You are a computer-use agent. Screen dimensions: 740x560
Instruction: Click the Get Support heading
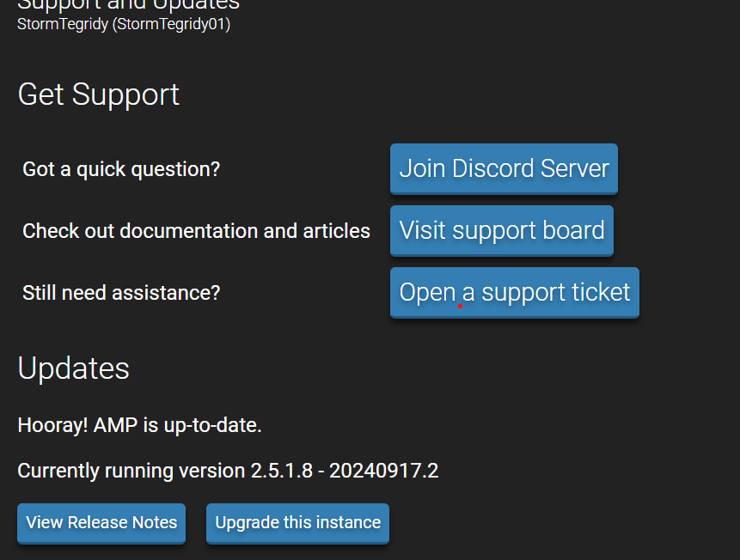point(99,95)
